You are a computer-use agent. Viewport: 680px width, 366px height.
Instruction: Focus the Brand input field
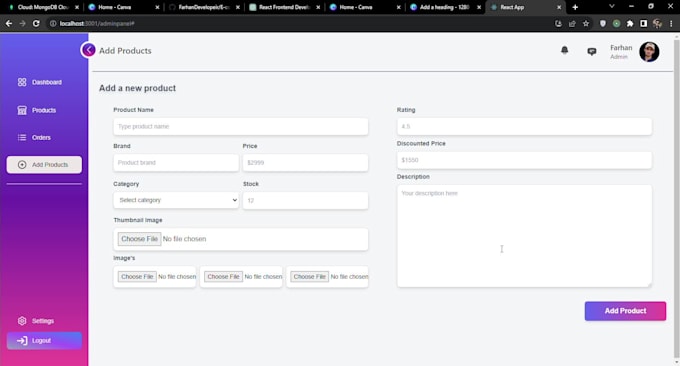pos(176,163)
